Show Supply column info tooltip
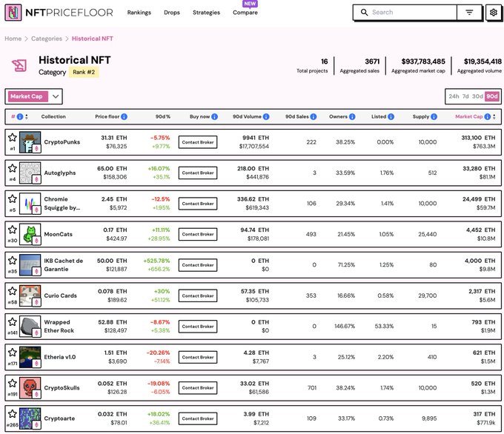Image resolution: width=504 pixels, height=434 pixels. point(434,116)
